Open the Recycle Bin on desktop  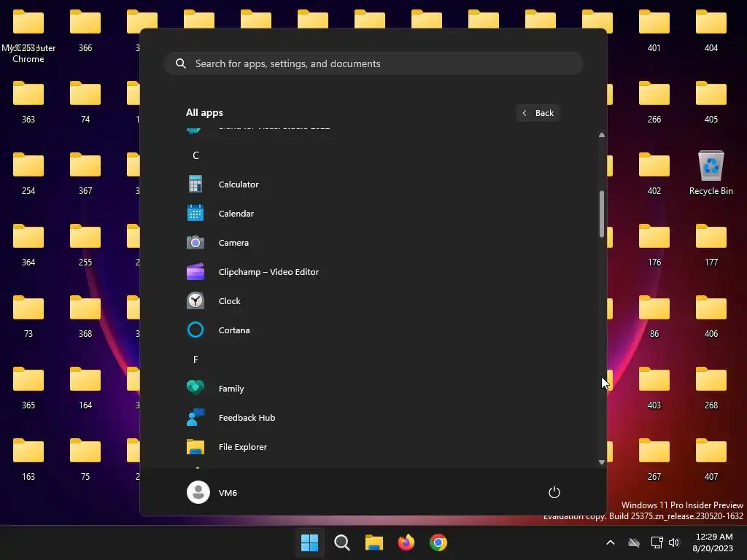coord(711,173)
